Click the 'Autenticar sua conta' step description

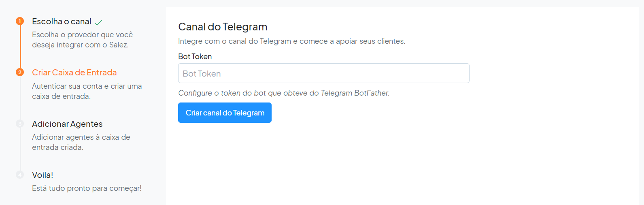[x=87, y=91]
